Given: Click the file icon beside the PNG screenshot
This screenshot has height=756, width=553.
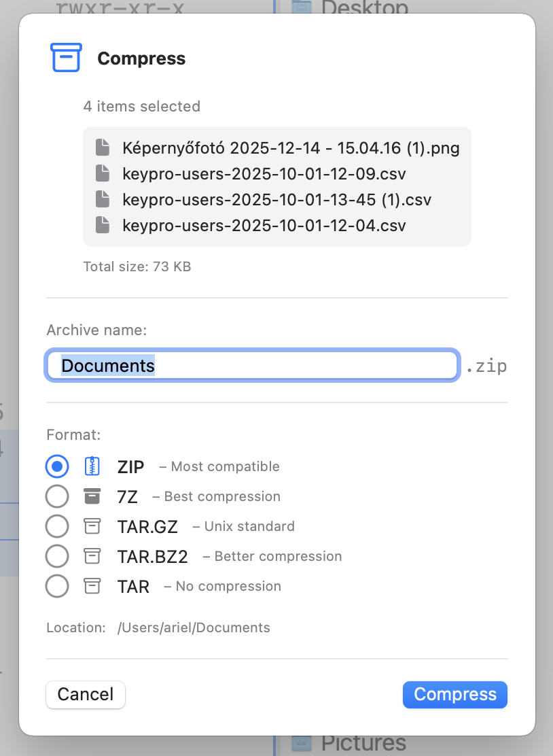Looking at the screenshot, I should coord(103,148).
